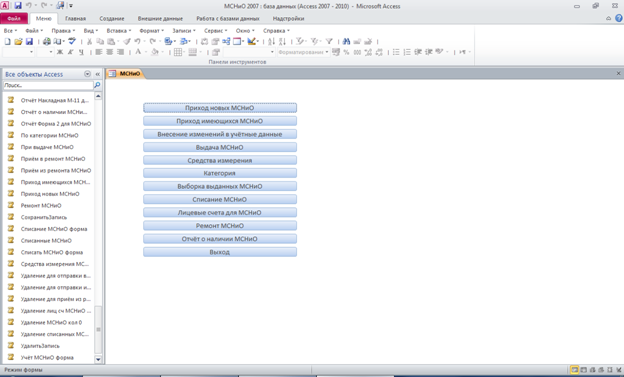Click the Align right icon
This screenshot has height=377, width=624.
tap(121, 52)
